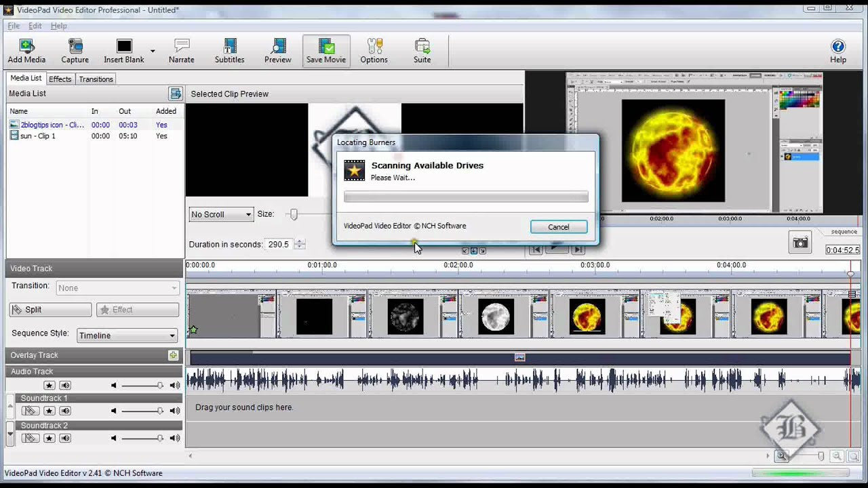Open the File menu
This screenshot has width=868, height=488.
click(14, 26)
